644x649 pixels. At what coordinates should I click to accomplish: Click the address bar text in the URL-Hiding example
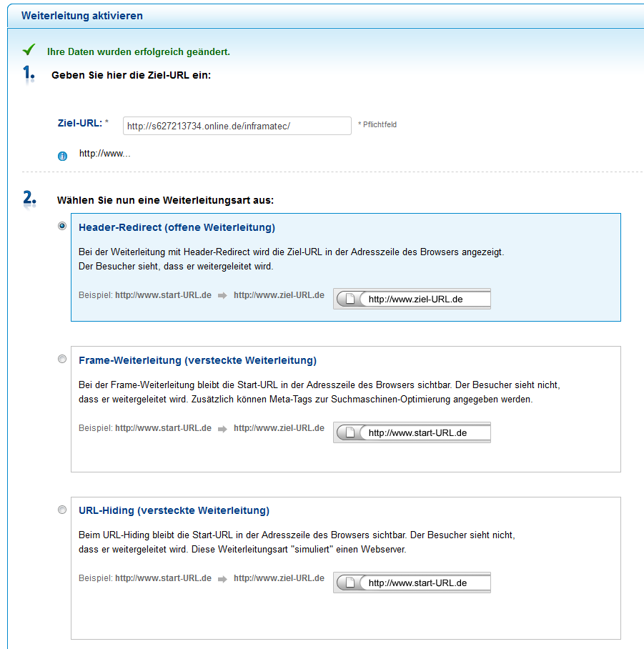[x=417, y=583]
